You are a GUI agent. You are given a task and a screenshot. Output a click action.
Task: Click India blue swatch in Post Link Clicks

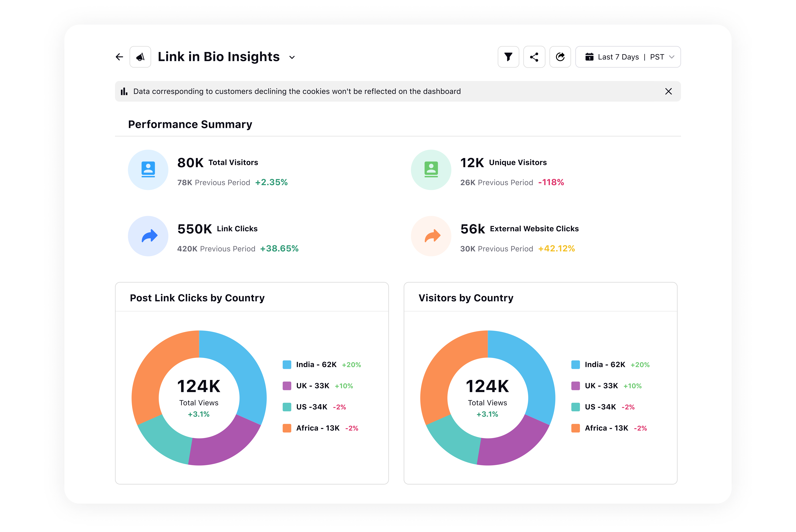point(287,365)
